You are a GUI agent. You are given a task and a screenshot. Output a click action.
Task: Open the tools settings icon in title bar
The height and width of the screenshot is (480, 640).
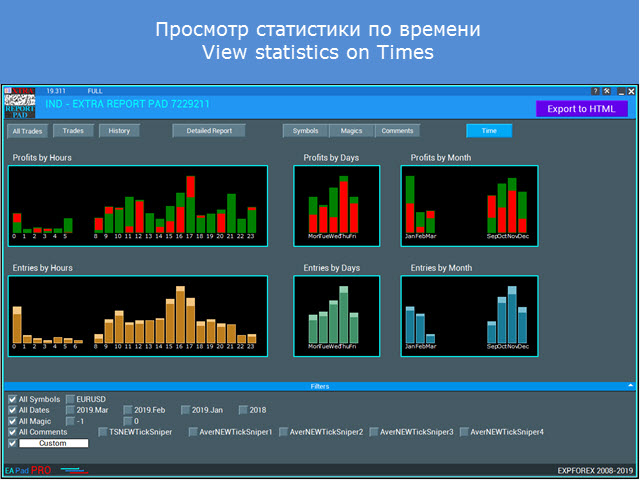click(x=607, y=91)
